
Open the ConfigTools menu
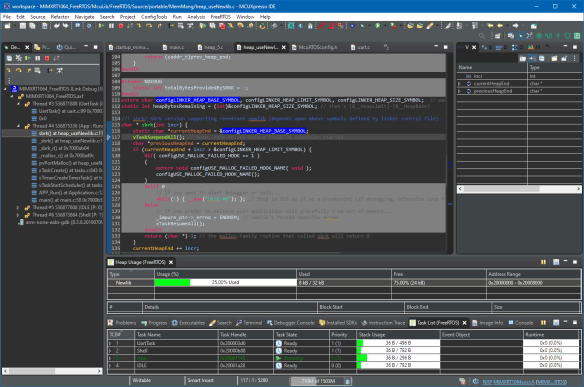pyautogui.click(x=154, y=17)
